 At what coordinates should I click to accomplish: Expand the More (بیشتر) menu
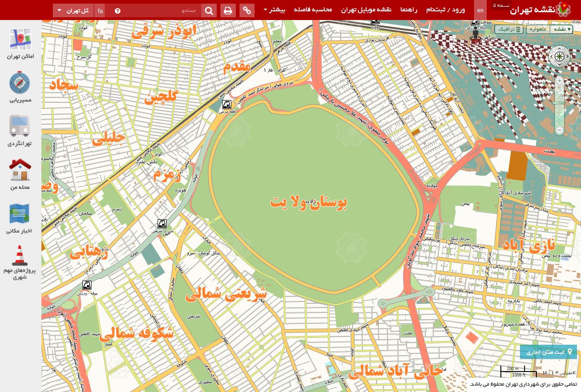coord(274,10)
